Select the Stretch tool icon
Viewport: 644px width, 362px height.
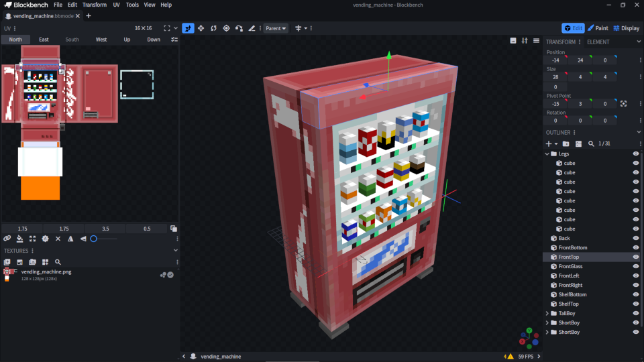tap(252, 28)
